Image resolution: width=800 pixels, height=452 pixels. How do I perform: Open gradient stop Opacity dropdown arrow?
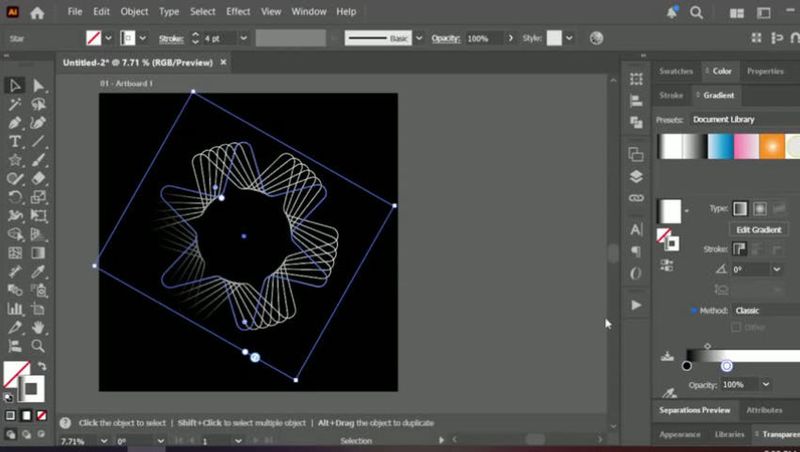point(766,385)
